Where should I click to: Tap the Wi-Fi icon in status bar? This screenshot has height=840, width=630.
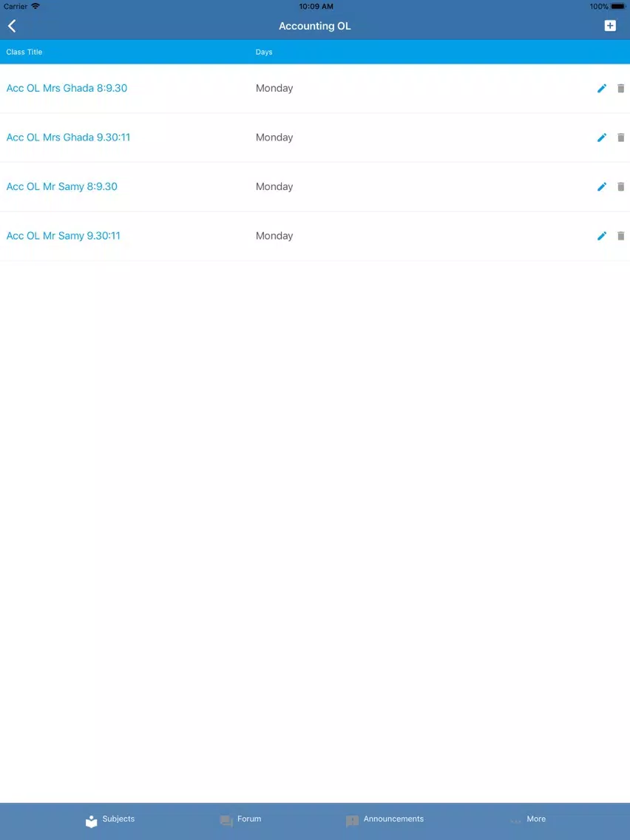[35, 6]
